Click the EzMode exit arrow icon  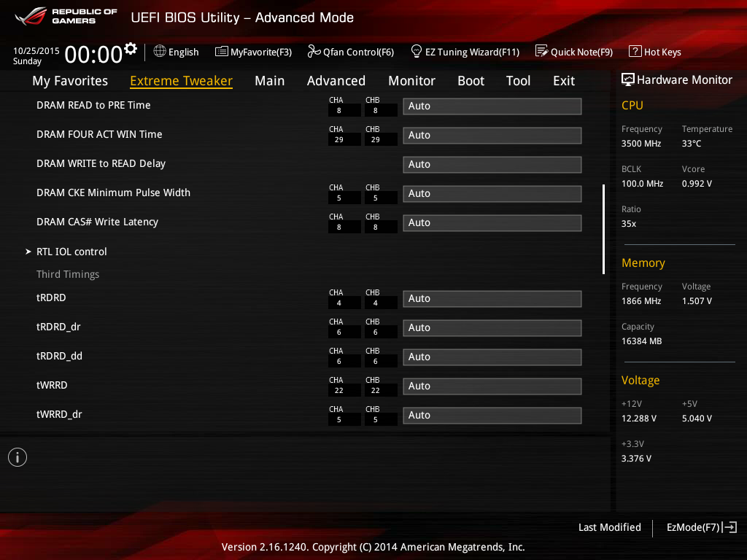pos(729,527)
